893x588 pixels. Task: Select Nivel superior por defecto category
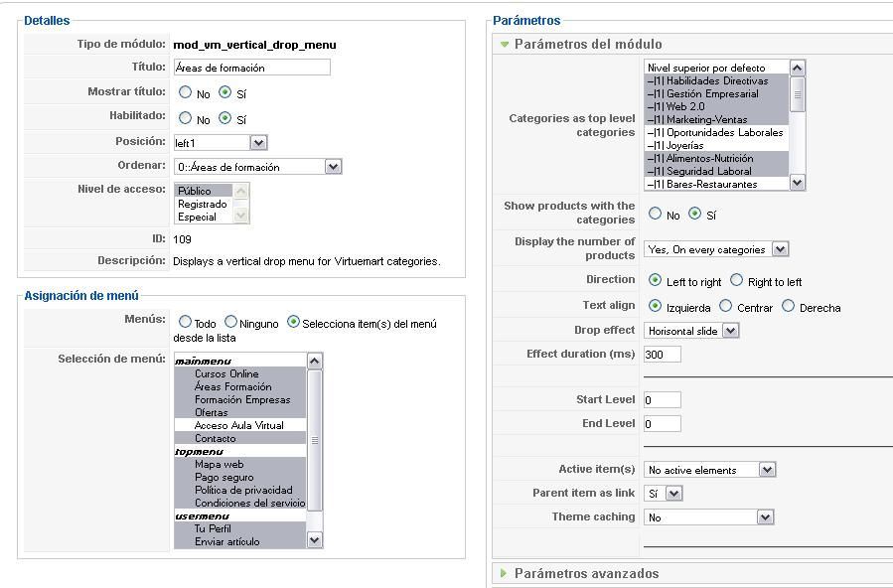click(x=717, y=68)
